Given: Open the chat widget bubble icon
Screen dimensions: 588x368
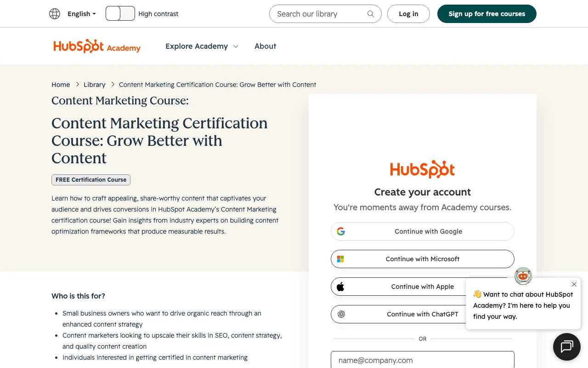Looking at the screenshot, I should (x=567, y=347).
